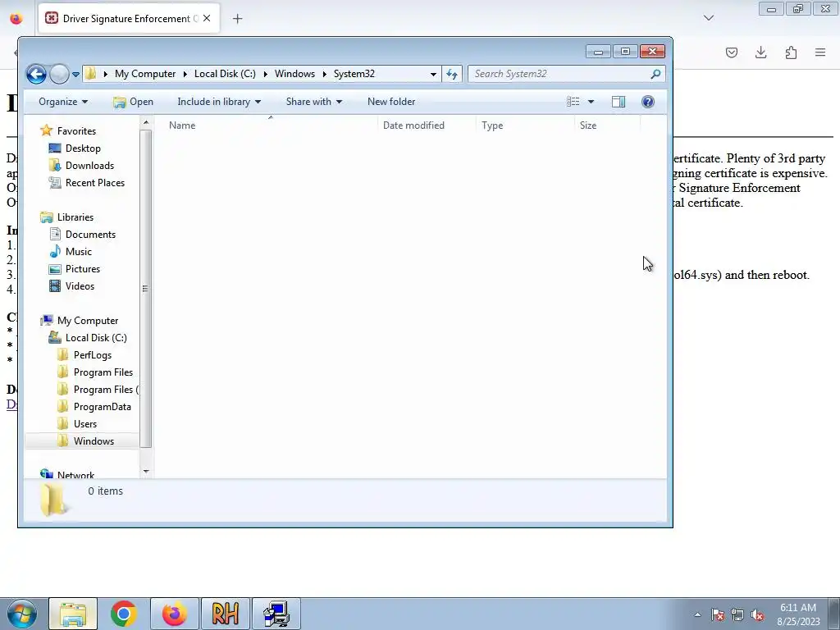This screenshot has width=840, height=630.
Task: Click the Windows Start button
Action: tap(21, 614)
